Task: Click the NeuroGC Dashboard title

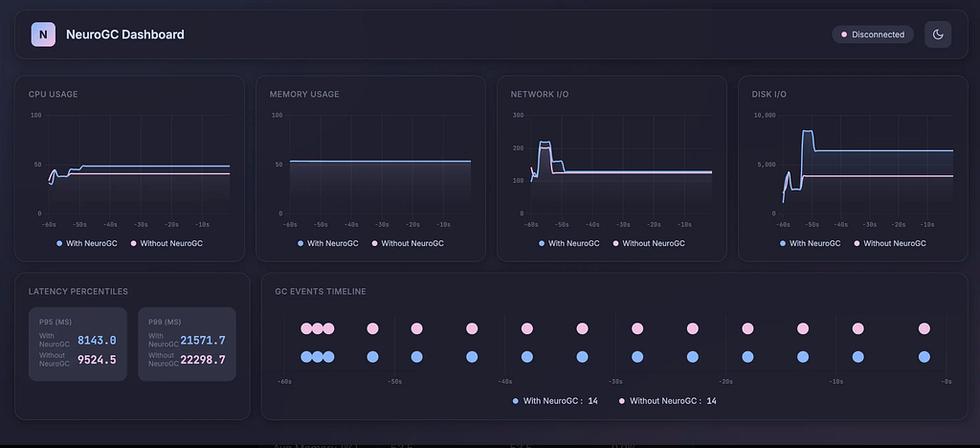Action: pyautogui.click(x=125, y=34)
